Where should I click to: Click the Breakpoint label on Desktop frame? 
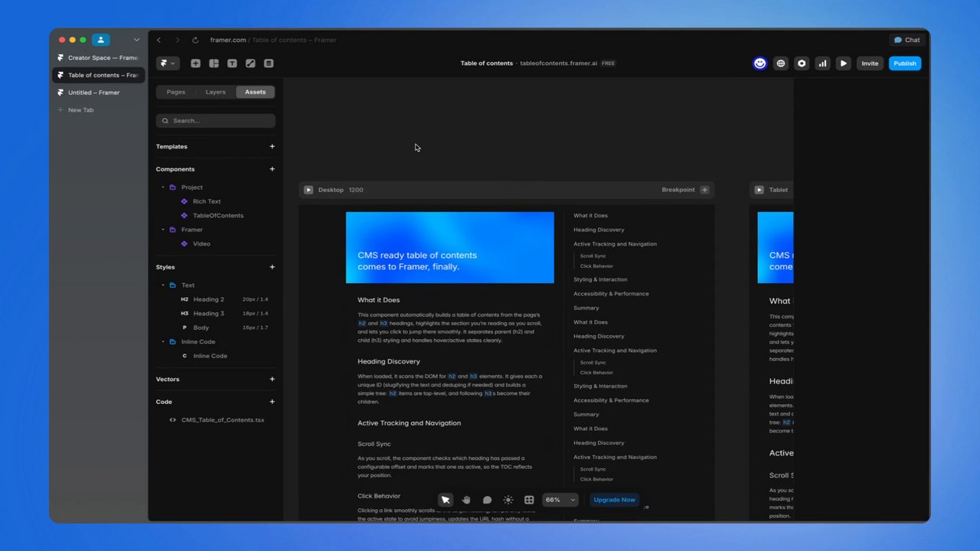(678, 190)
